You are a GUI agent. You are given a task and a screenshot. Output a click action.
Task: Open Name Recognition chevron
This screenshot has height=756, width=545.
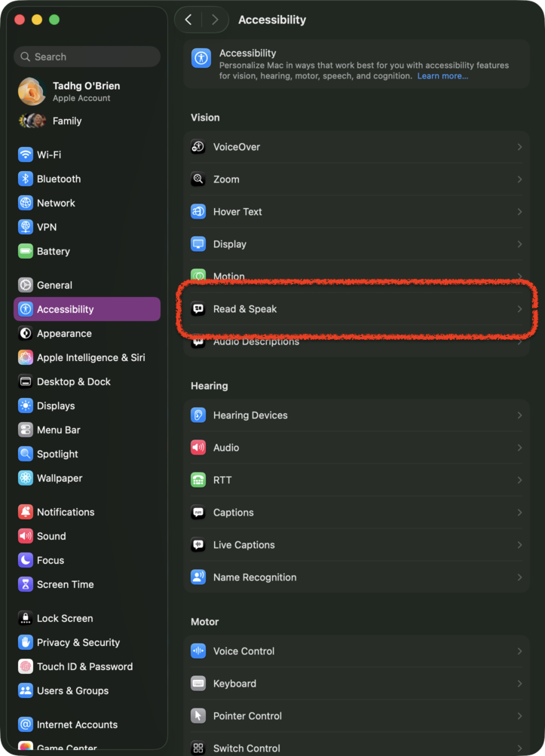[519, 577]
